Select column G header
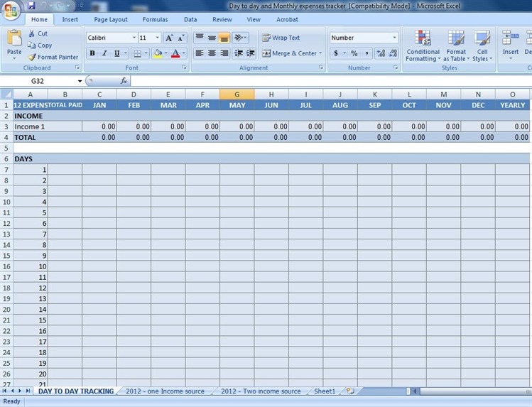 click(x=237, y=94)
